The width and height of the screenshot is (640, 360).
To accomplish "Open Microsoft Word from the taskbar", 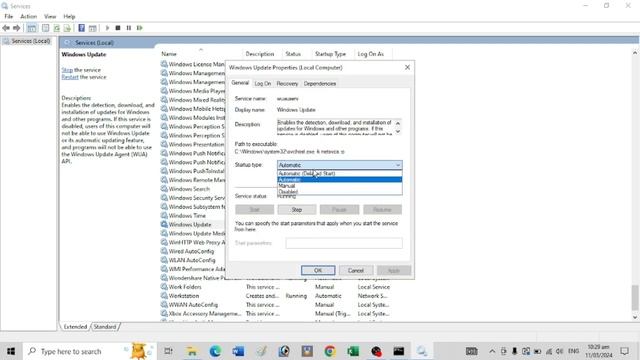I will coord(238,351).
